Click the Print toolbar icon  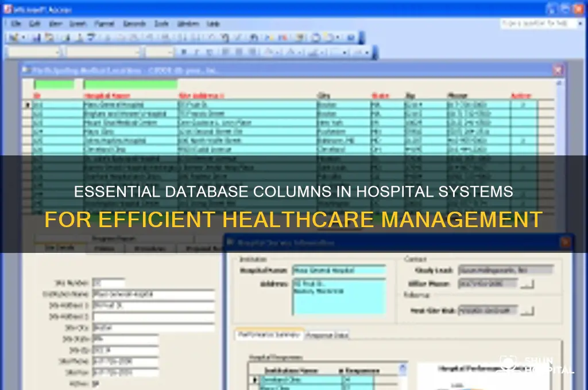[67, 37]
